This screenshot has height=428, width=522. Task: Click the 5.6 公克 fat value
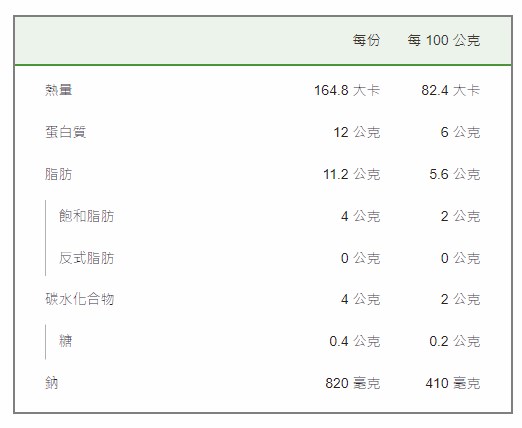click(455, 174)
